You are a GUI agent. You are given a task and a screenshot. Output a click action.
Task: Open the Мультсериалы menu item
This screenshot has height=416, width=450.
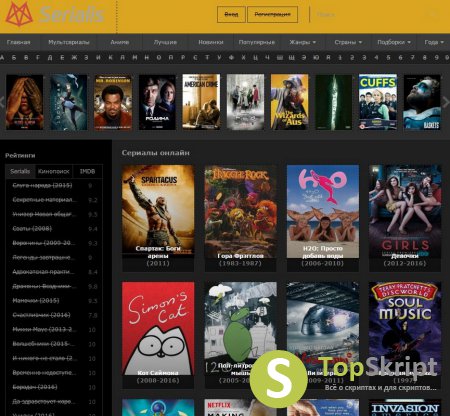pos(69,42)
